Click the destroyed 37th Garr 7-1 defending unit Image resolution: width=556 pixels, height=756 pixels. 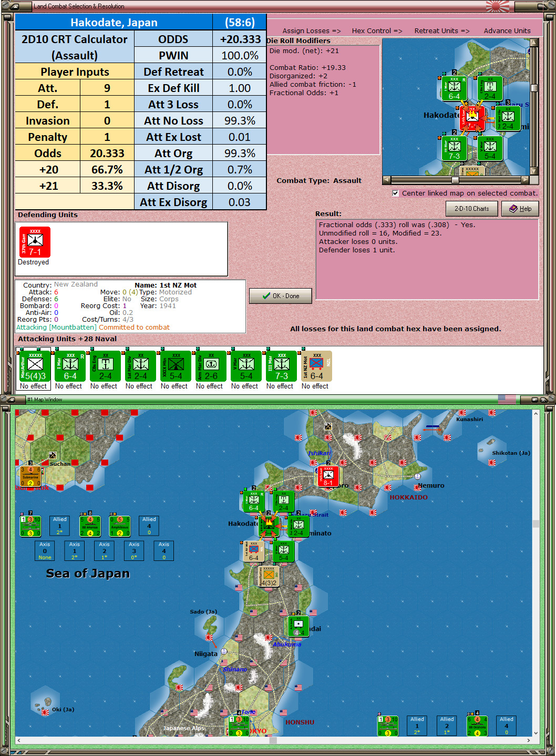[35, 242]
